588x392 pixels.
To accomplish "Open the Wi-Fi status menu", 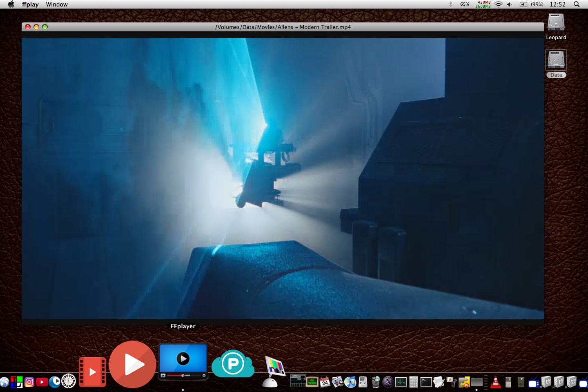I will point(499,4).
